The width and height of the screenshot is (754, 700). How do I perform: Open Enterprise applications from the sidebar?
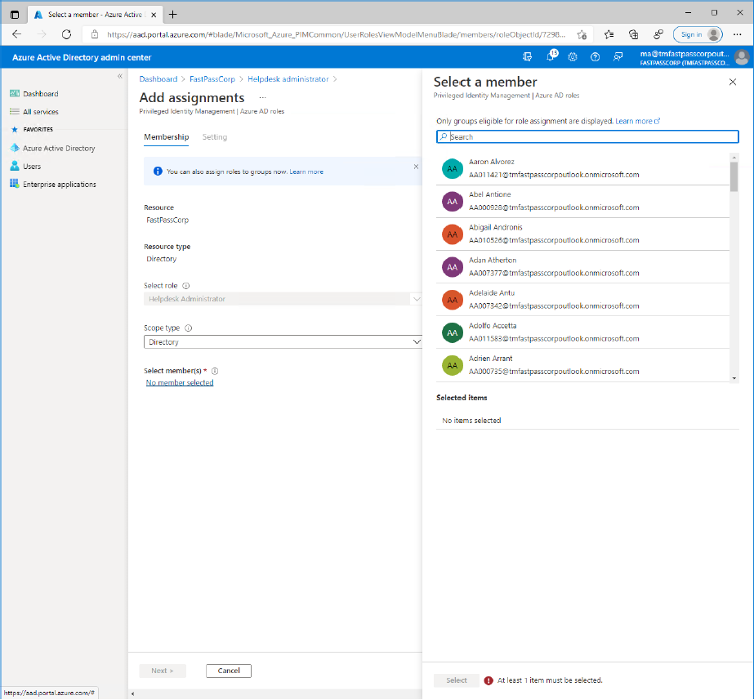[59, 185]
